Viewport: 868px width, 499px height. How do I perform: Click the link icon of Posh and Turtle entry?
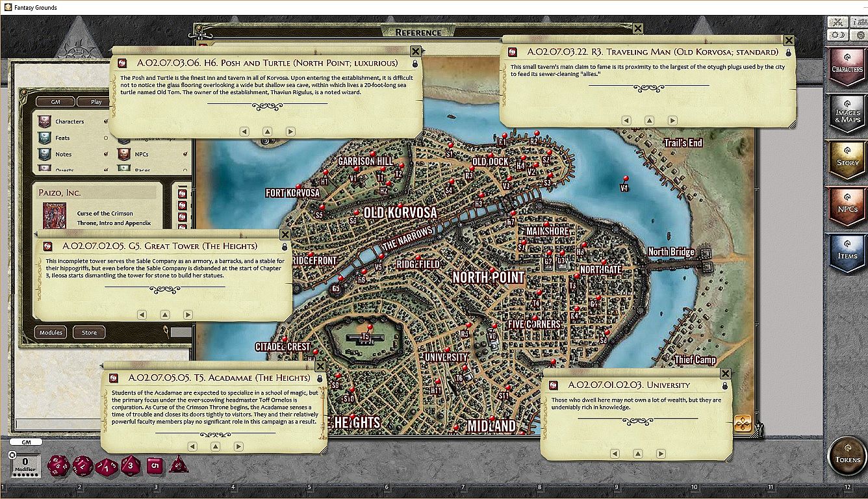(122, 63)
